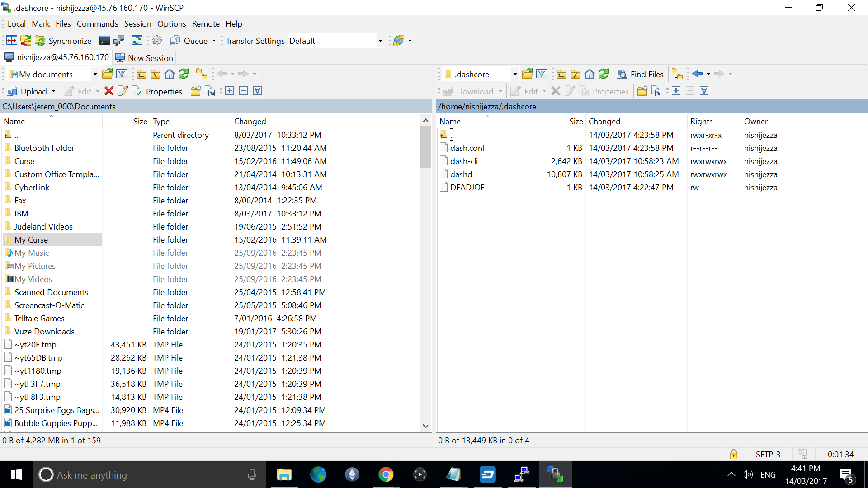Click local Open Directory folder icon
The image size is (868, 488).
(108, 74)
